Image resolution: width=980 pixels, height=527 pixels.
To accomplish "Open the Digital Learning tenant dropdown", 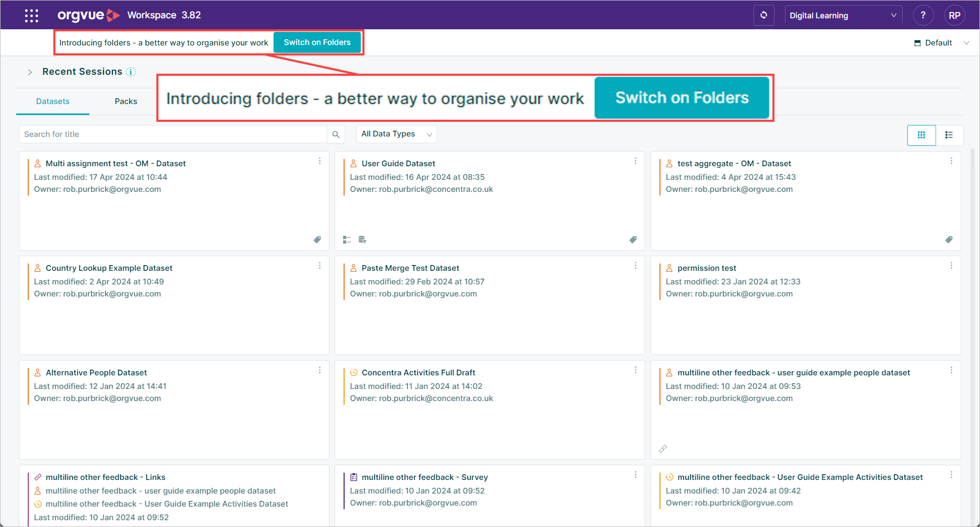I will coord(844,15).
